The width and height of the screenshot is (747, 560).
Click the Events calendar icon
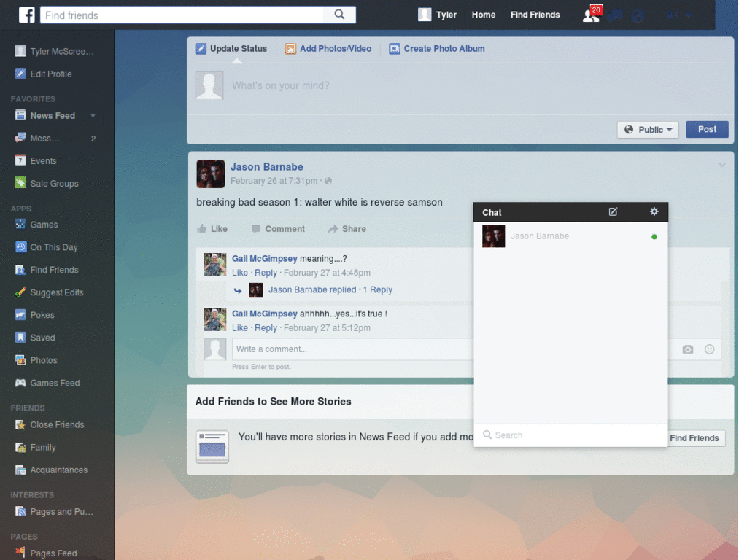(x=20, y=160)
